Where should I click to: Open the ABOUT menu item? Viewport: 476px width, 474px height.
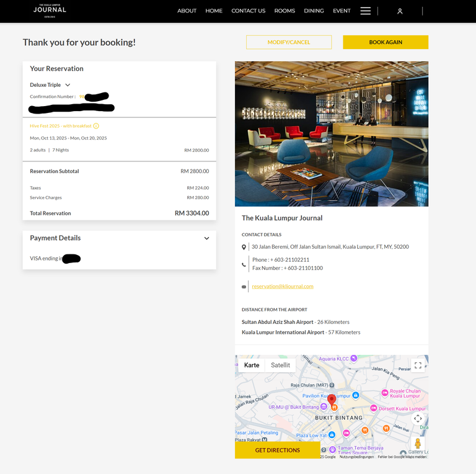(187, 11)
